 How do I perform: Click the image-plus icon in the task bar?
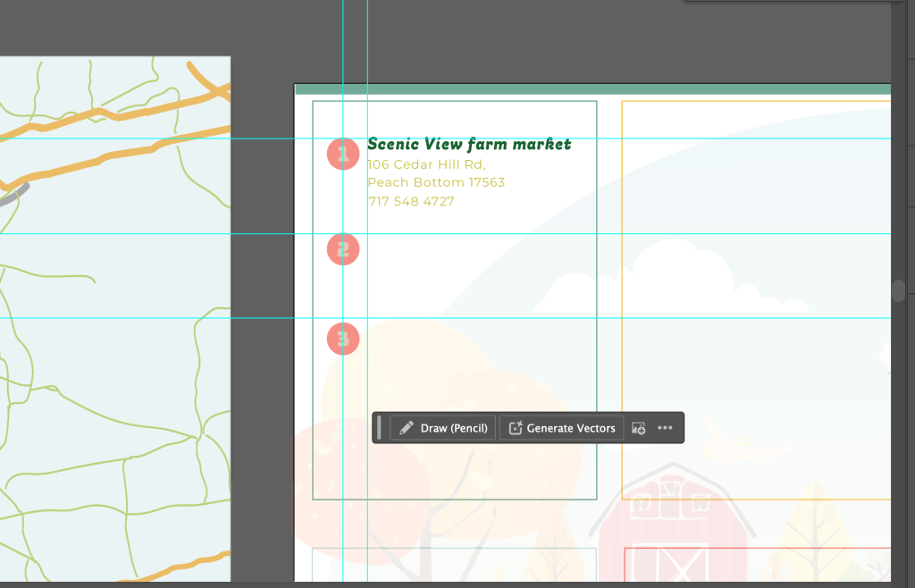(638, 428)
